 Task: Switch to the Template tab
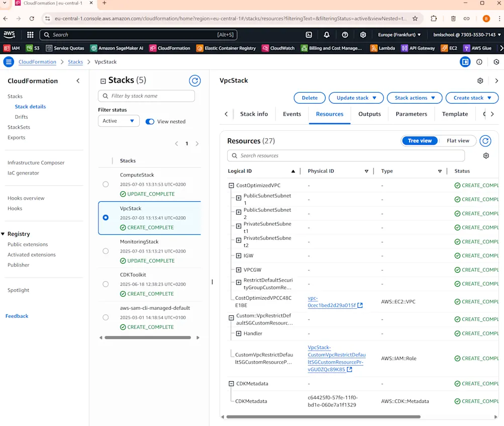(x=454, y=114)
